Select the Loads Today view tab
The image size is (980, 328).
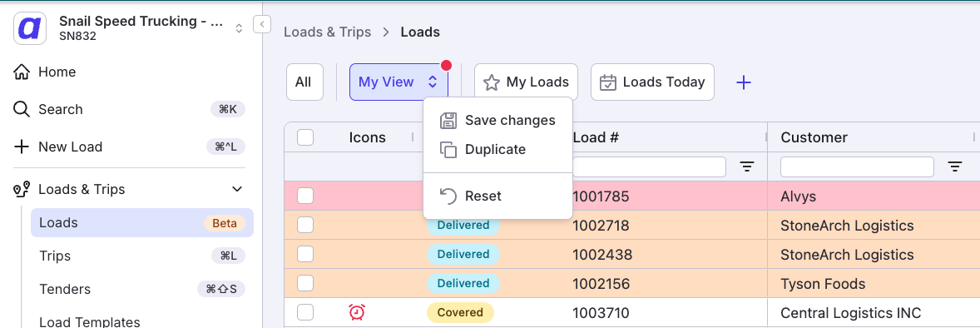click(x=652, y=82)
